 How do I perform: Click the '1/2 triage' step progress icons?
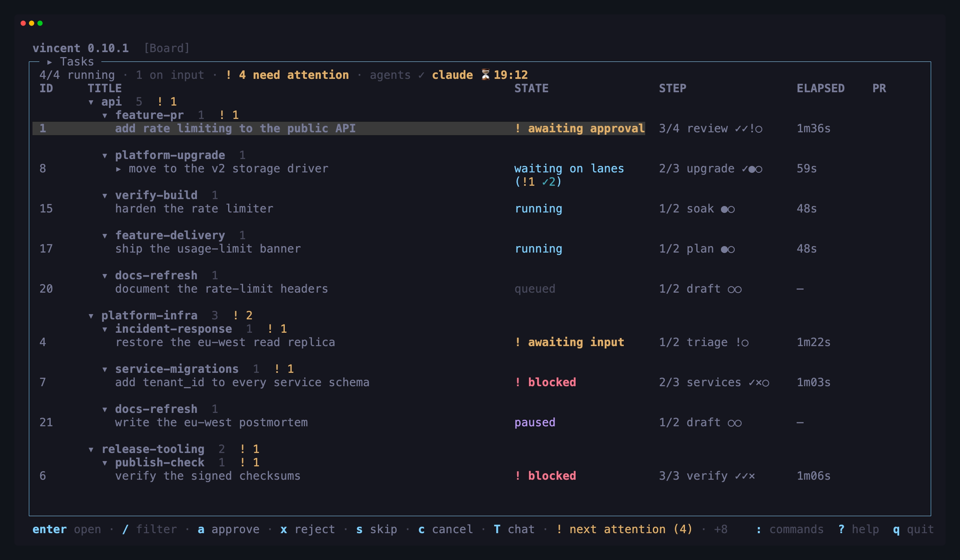(x=742, y=342)
